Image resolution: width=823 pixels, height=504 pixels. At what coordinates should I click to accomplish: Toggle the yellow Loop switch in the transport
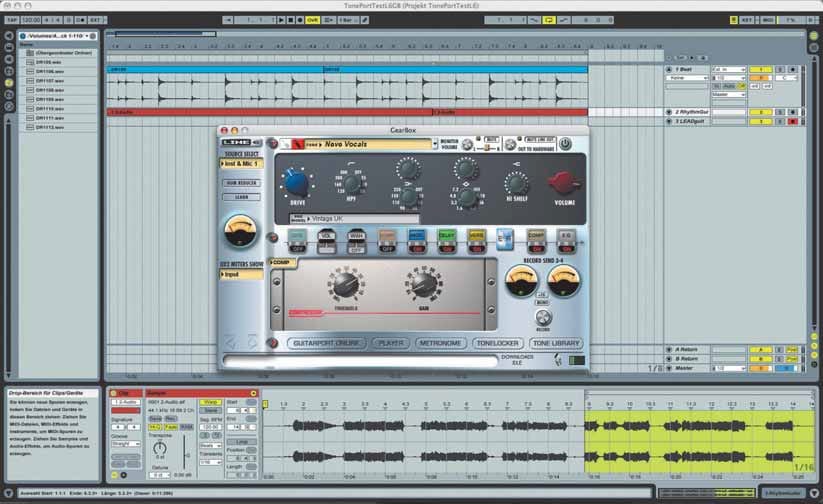click(548, 20)
